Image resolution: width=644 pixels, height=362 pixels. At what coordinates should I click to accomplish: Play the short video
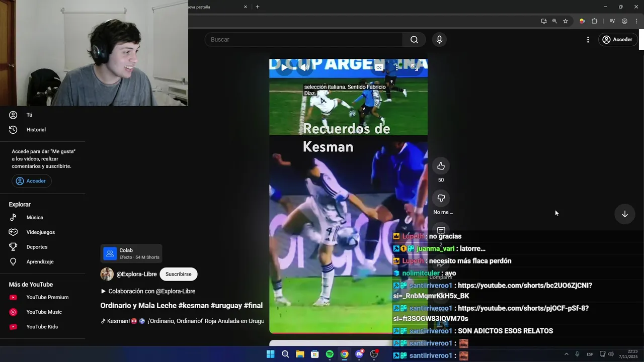[x=284, y=67]
